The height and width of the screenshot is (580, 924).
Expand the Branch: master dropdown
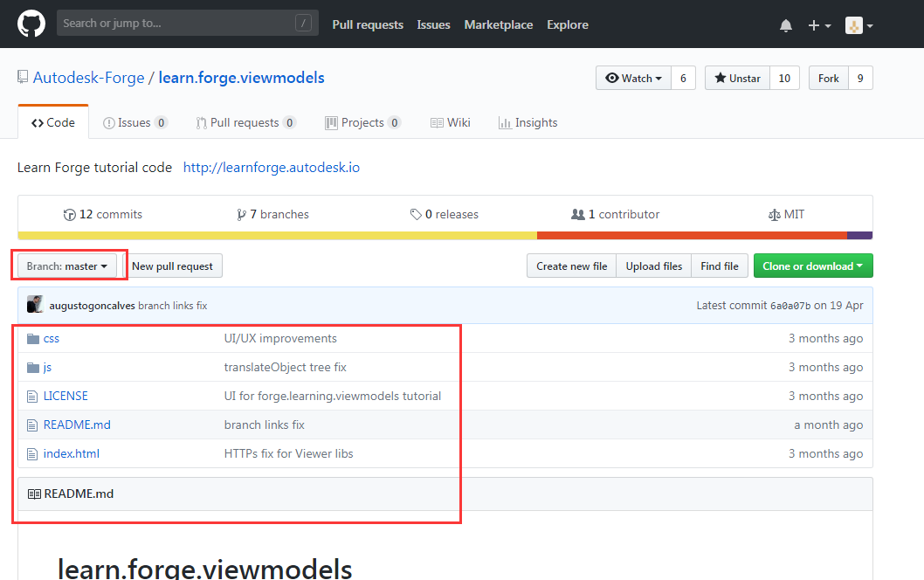coord(67,266)
